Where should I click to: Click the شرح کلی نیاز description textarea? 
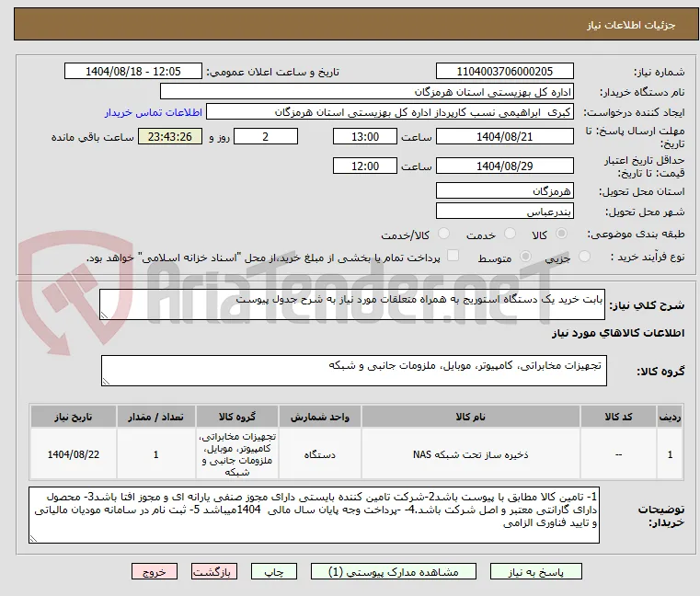click(x=352, y=304)
